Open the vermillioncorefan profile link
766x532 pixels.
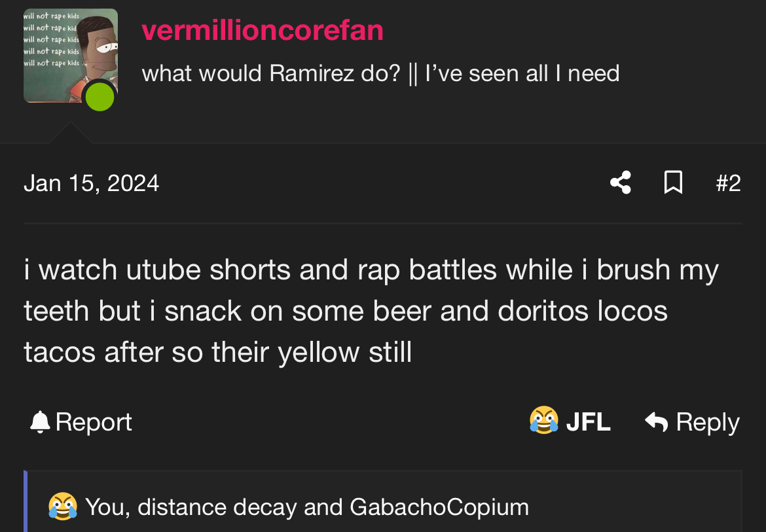tap(263, 31)
